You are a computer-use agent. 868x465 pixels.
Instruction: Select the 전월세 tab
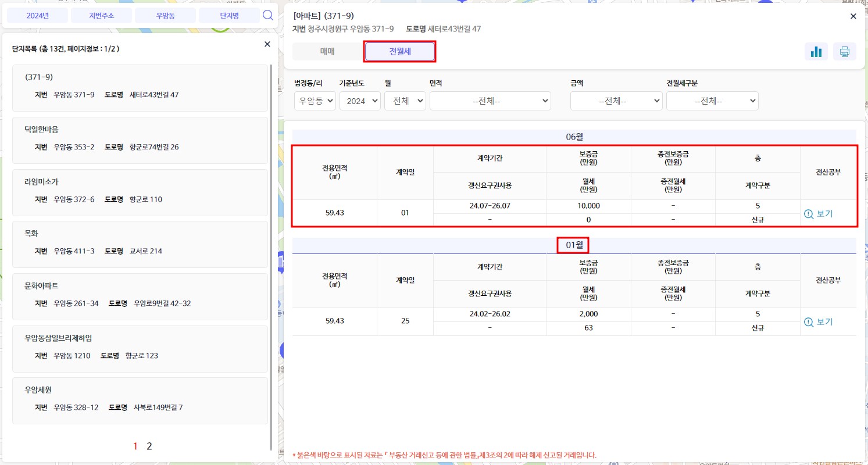[x=399, y=51]
